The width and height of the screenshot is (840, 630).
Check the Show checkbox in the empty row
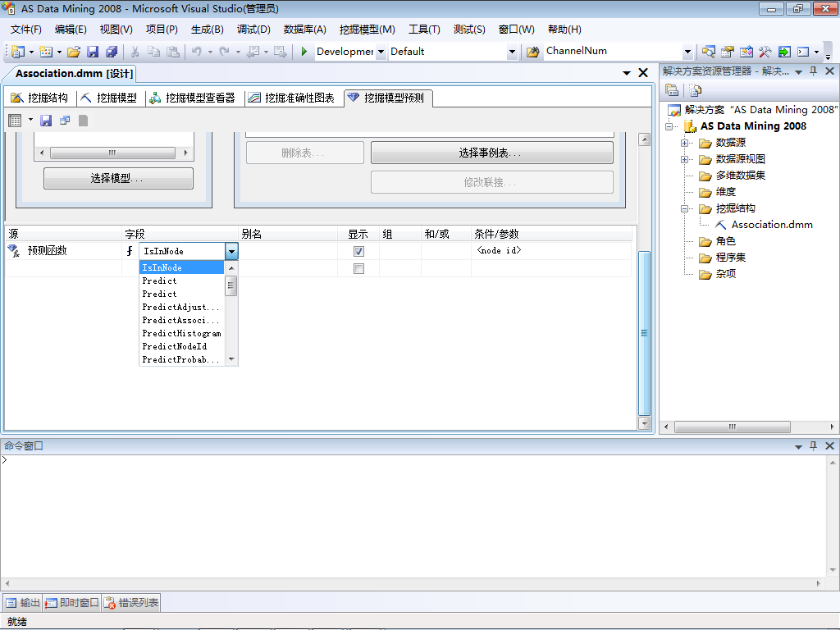(x=359, y=268)
